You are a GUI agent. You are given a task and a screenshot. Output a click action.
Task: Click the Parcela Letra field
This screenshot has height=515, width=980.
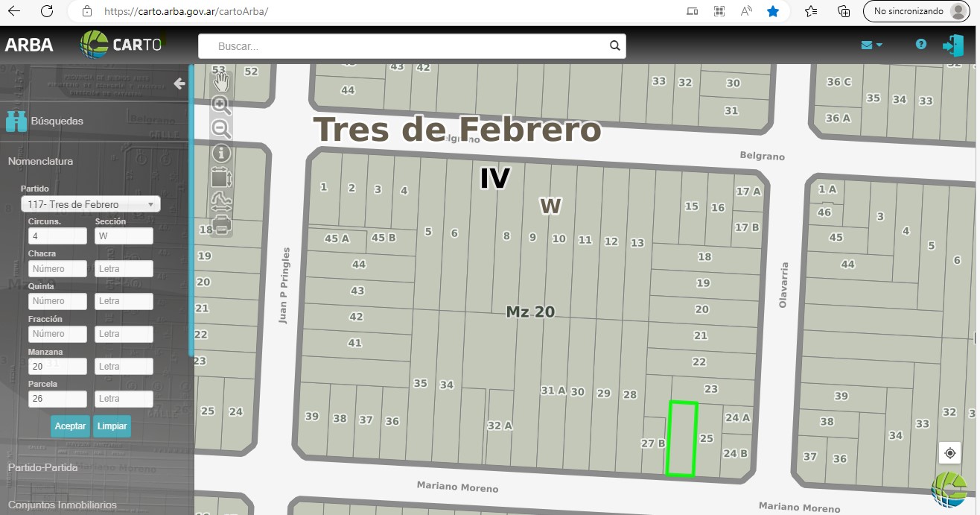pyautogui.click(x=124, y=399)
